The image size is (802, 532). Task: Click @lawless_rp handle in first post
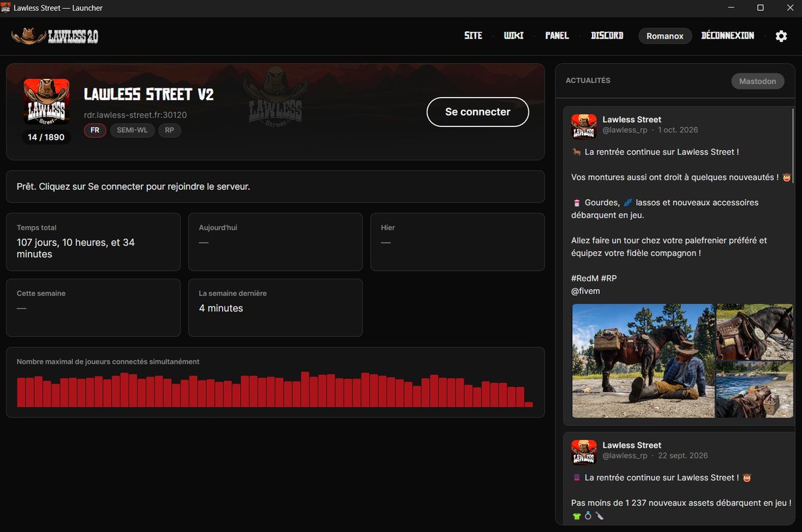(x=625, y=130)
